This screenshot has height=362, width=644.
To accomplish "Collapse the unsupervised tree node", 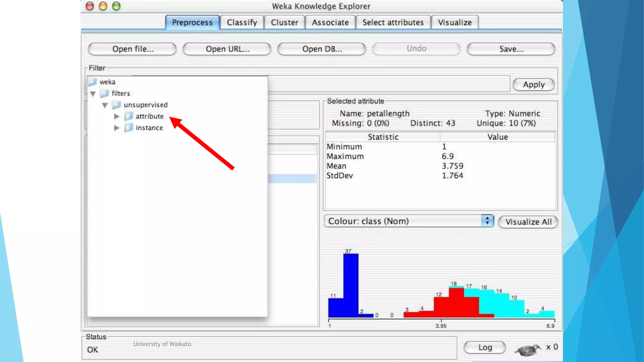I will [105, 105].
